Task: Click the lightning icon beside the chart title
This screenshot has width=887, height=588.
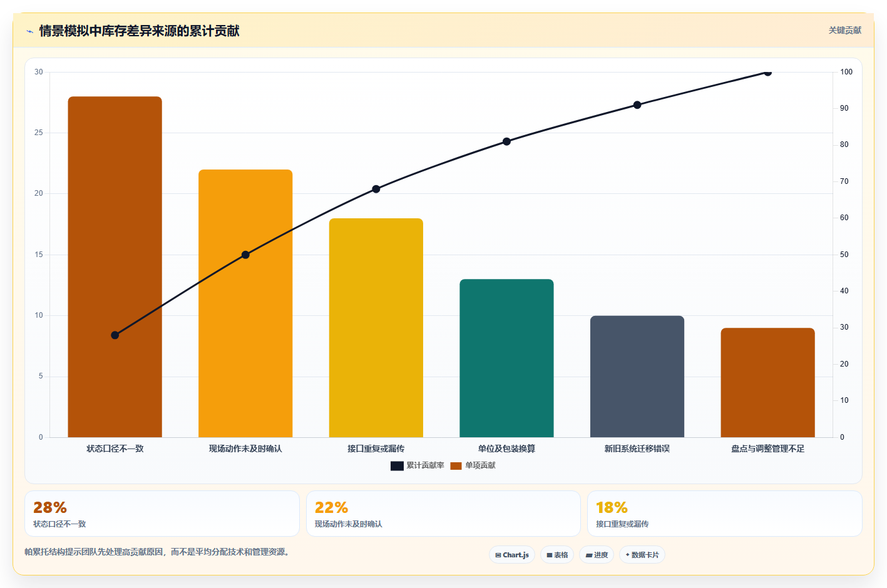Action: click(29, 31)
